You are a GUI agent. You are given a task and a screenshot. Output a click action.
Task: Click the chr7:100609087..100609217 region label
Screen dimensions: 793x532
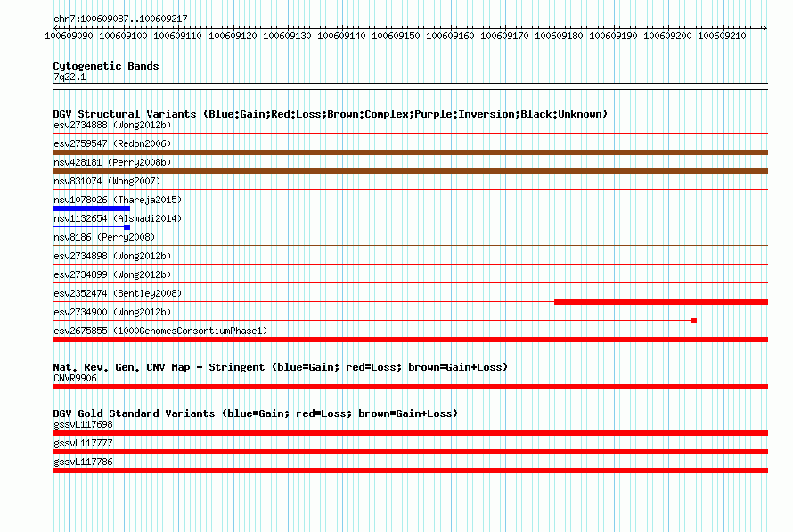(120, 19)
